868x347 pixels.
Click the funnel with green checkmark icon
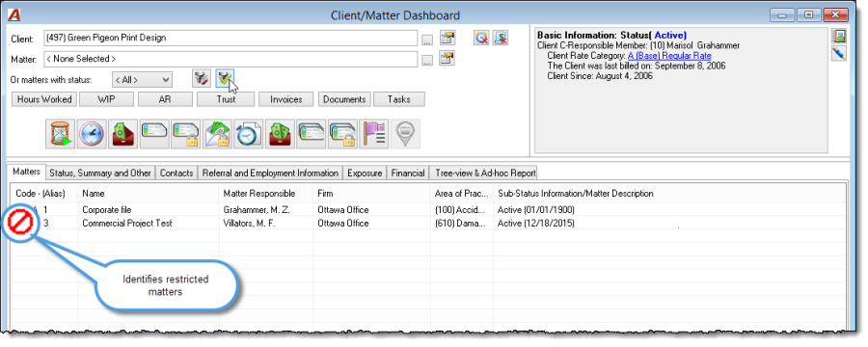(225, 79)
